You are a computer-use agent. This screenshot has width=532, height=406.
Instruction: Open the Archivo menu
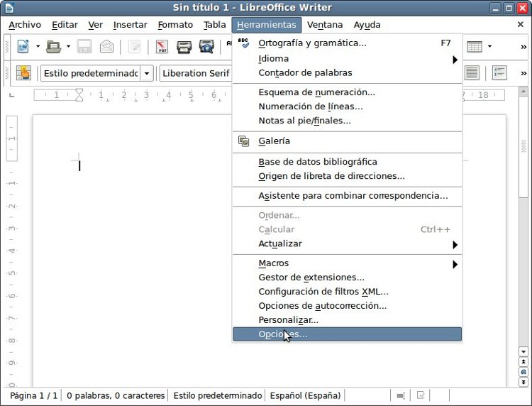(25, 25)
